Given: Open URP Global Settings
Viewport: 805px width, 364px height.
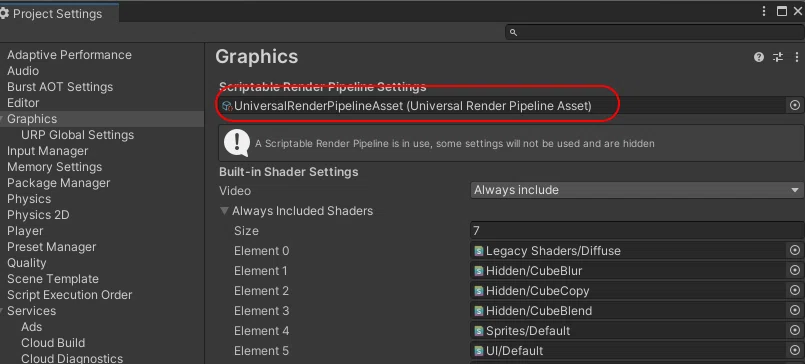Looking at the screenshot, I should [x=78, y=135].
